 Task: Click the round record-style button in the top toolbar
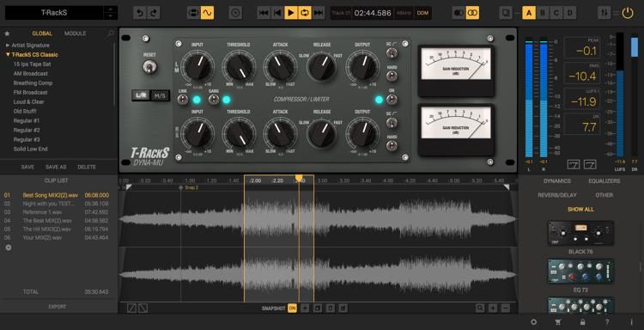point(235,13)
